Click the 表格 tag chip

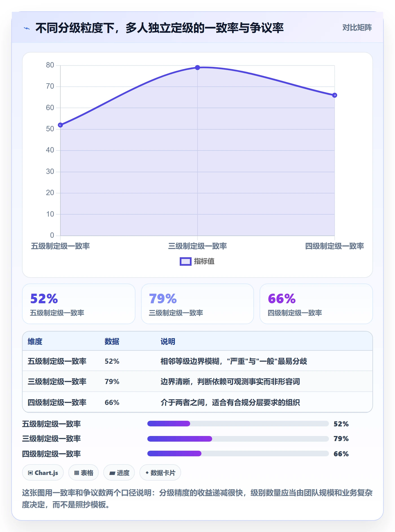(84, 472)
